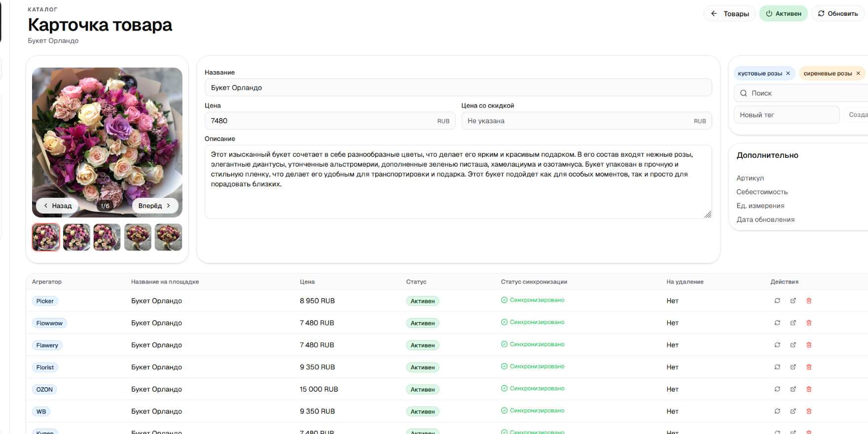Select the fifth bouquet thumbnail
The width and height of the screenshot is (868, 434).
coord(168,237)
